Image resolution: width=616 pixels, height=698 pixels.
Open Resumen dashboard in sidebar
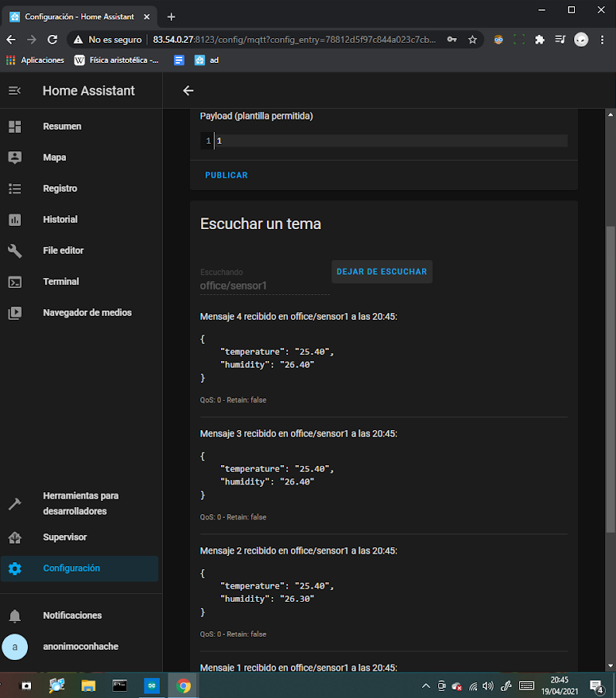click(x=62, y=127)
